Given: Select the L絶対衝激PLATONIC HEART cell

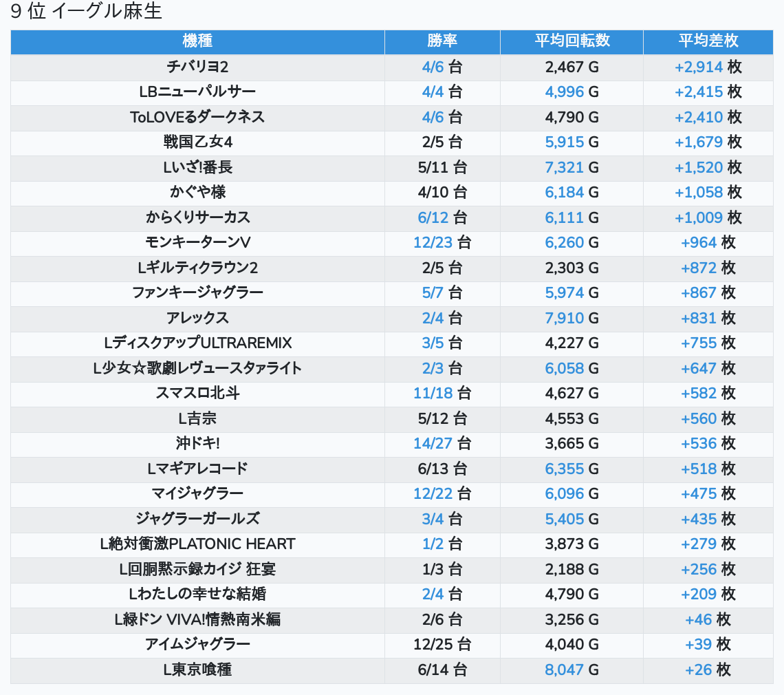Looking at the screenshot, I should (x=197, y=544).
